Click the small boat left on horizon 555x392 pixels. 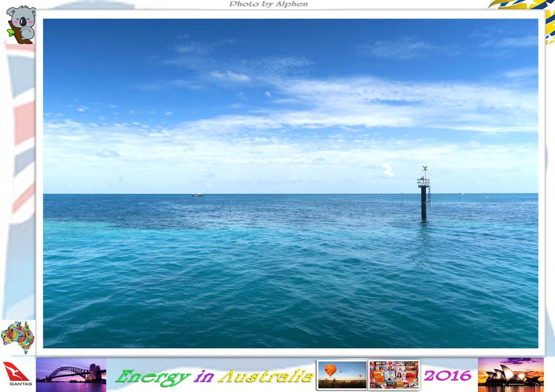pyautogui.click(x=197, y=194)
